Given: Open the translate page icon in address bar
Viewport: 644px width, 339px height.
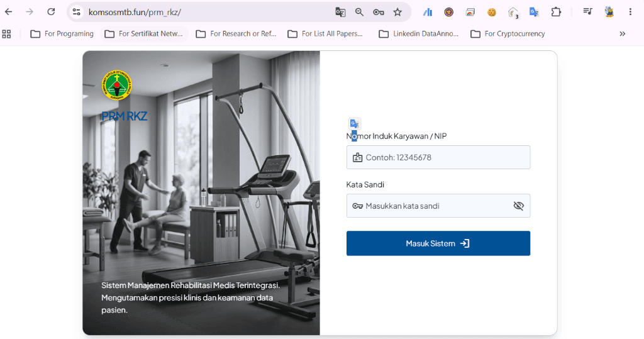Looking at the screenshot, I should 340,13.
